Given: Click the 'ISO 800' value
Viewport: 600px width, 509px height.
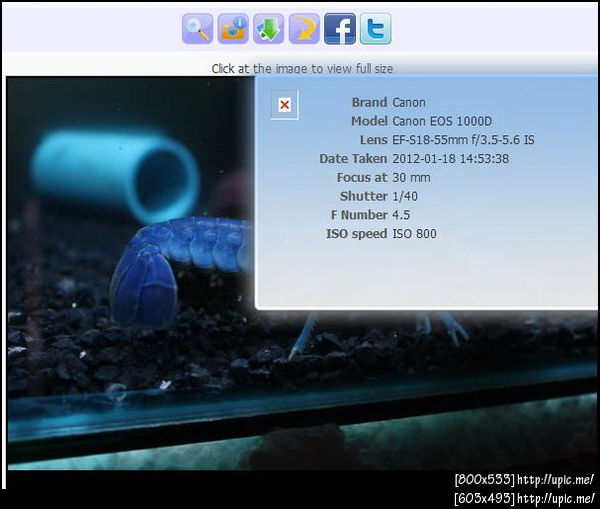Looking at the screenshot, I should pos(414,234).
